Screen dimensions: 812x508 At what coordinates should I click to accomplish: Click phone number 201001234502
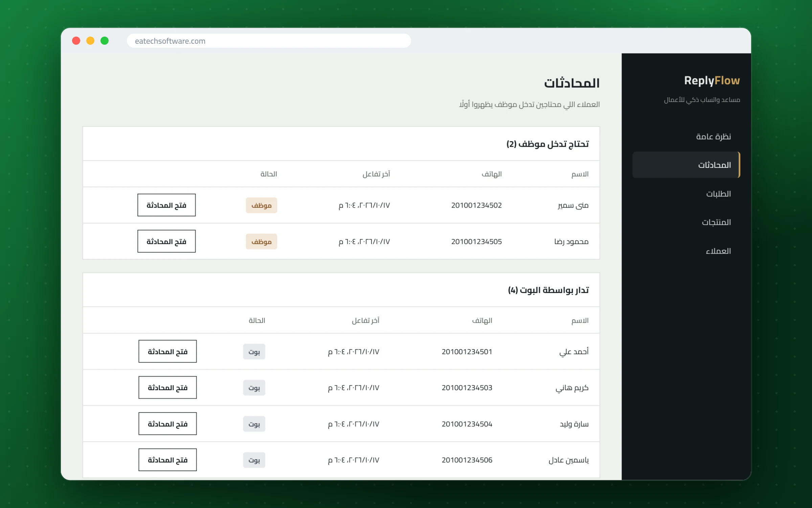(x=476, y=205)
